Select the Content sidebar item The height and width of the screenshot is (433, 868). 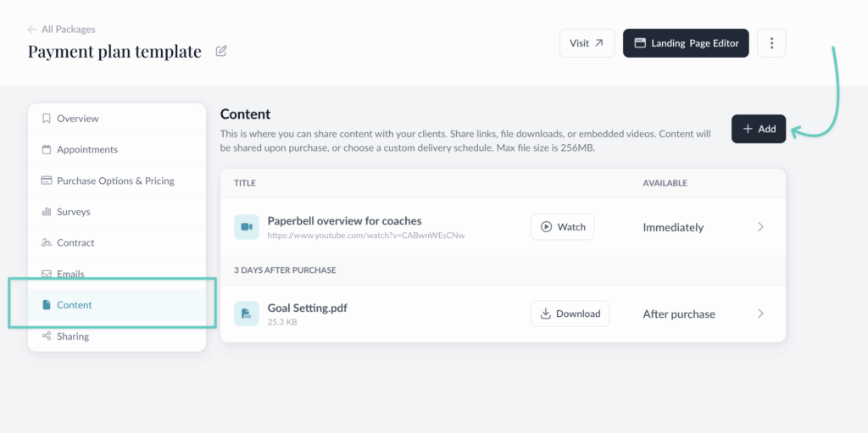click(74, 305)
